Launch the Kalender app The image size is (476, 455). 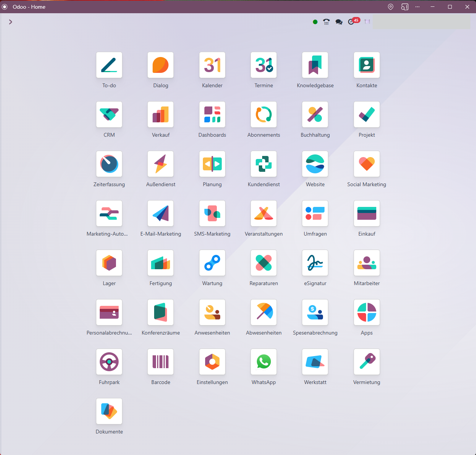point(212,65)
